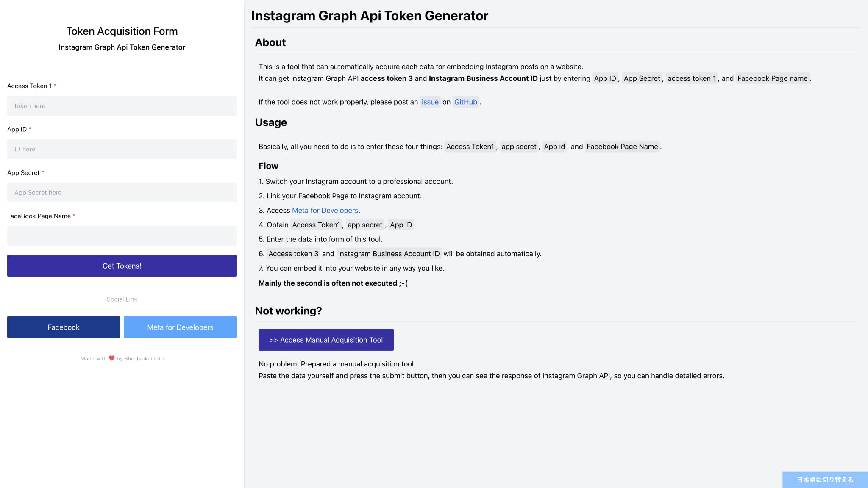Click Access Manual Acquisition Tool button
This screenshot has width=868, height=488.
326,340
